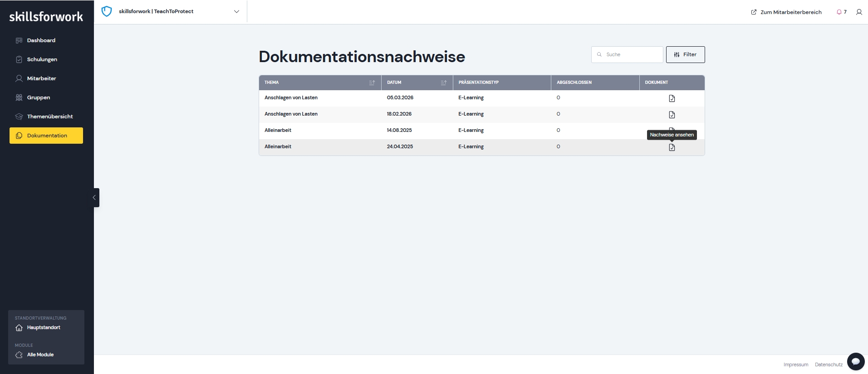Viewport: 868px width, 374px height.
Task: Click Anschlagen von Lasten dated 05.03.2026
Action: (x=291, y=97)
